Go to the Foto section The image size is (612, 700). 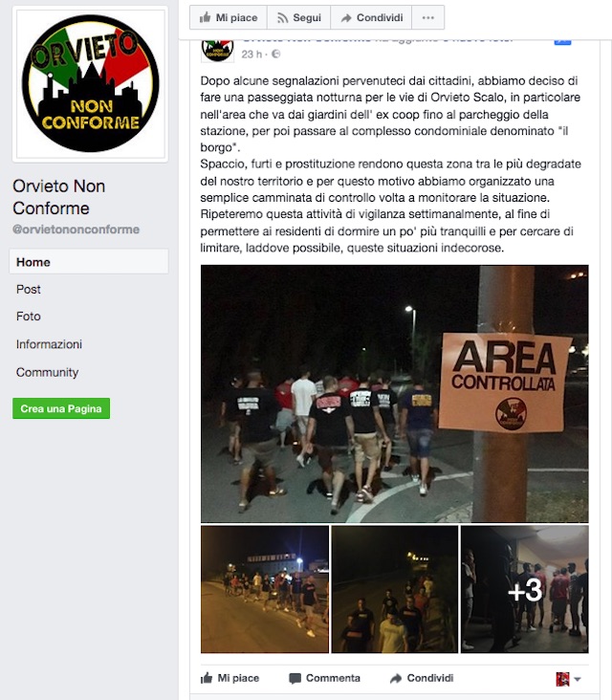pos(29,317)
